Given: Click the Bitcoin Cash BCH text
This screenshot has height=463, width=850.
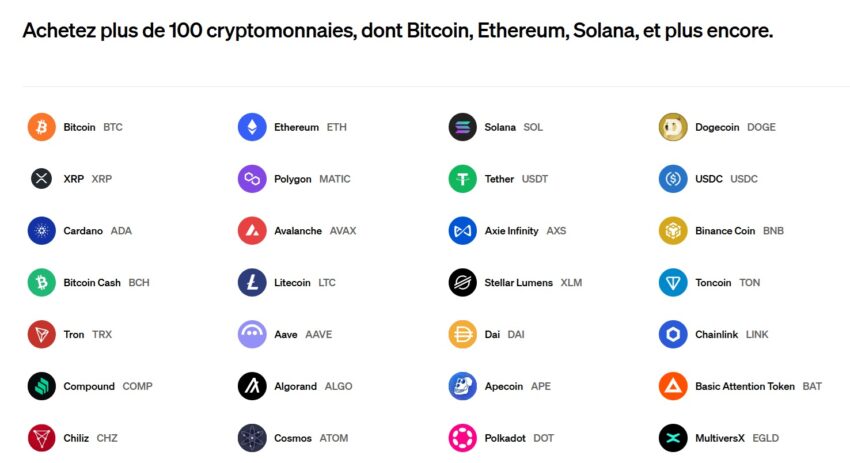Looking at the screenshot, I should pos(106,283).
